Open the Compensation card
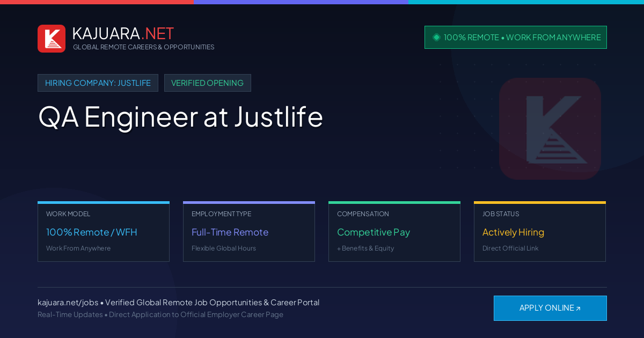 [394, 232]
